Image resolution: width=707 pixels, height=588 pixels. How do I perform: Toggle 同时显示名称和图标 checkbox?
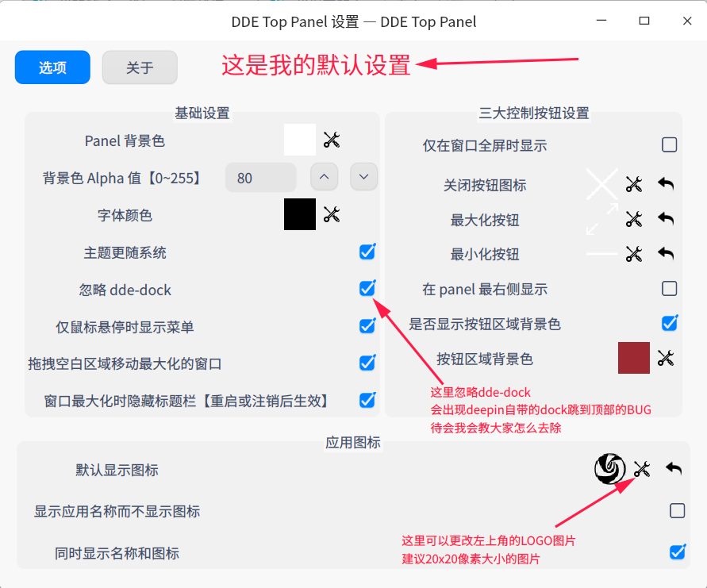click(678, 551)
